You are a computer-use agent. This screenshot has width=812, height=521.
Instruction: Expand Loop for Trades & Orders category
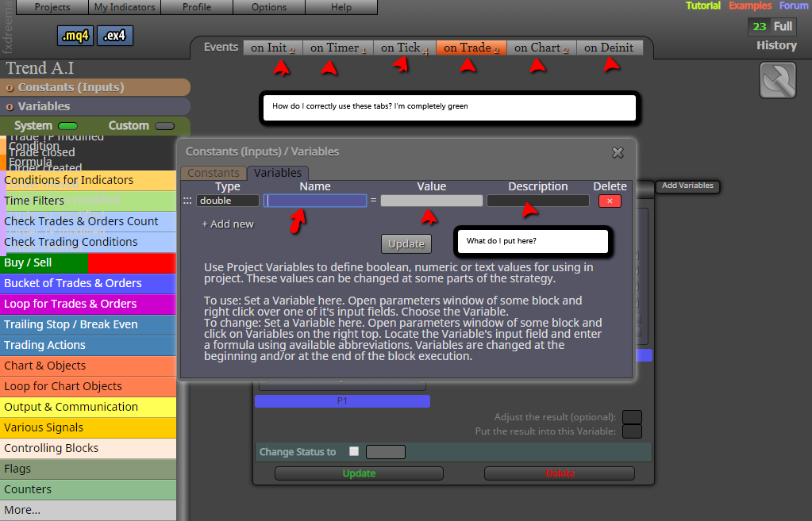[88, 305]
